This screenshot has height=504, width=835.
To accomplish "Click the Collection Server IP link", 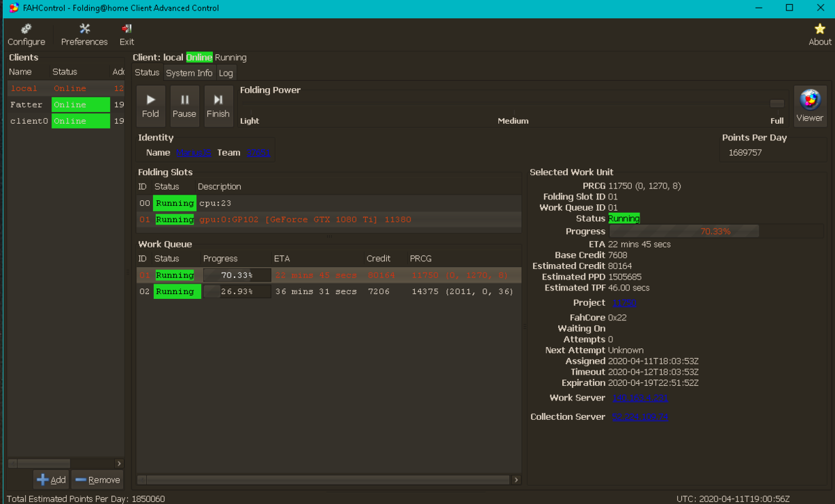I will 639,417.
